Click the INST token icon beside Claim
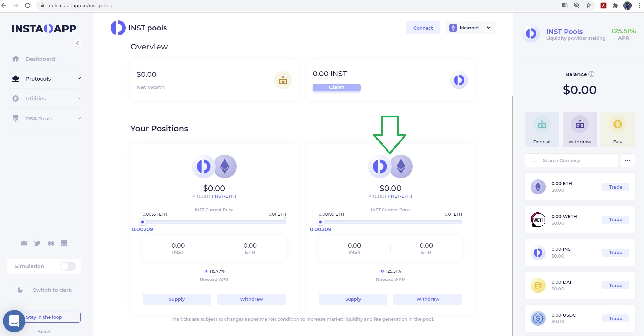 click(x=459, y=80)
